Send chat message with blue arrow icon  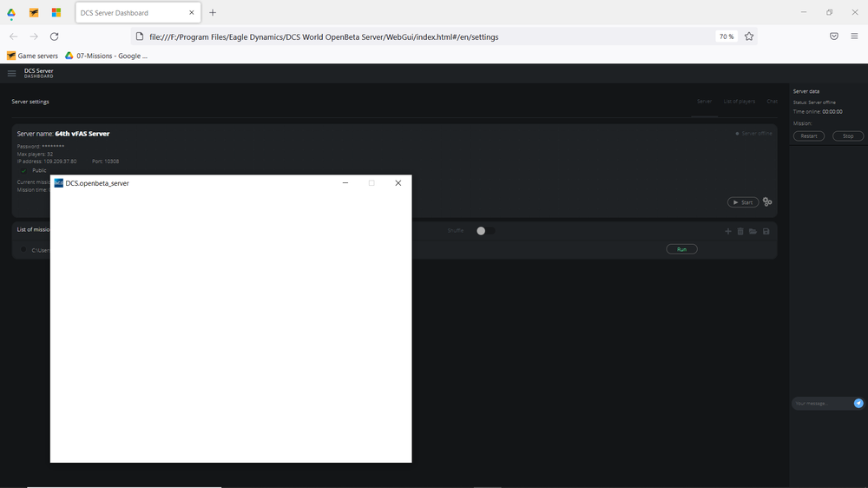[x=858, y=403]
